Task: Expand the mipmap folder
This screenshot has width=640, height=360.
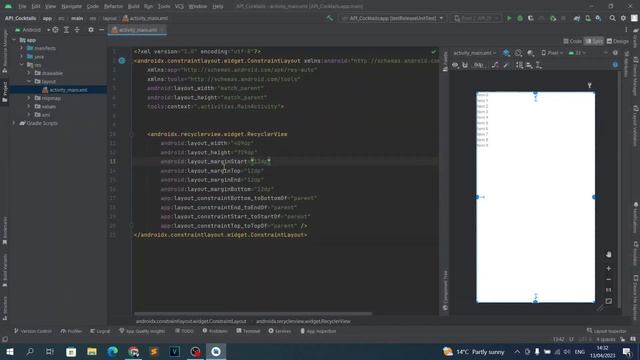Action: pos(29,98)
